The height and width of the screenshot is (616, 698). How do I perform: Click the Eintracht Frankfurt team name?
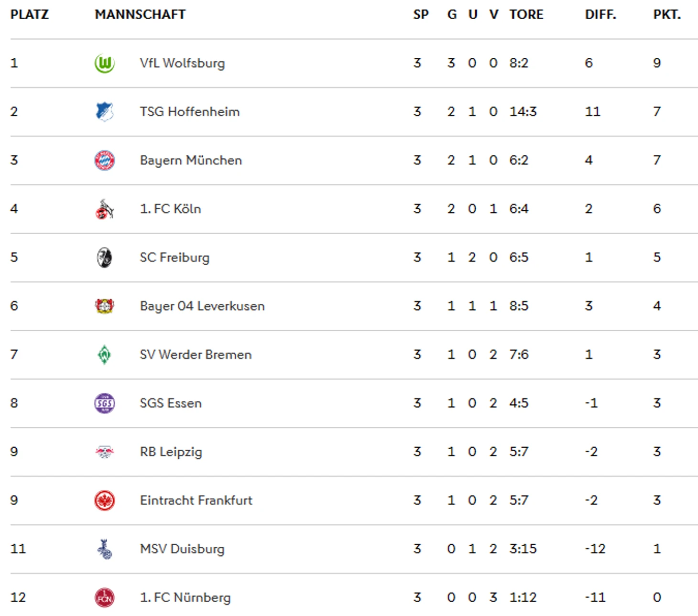click(196, 500)
